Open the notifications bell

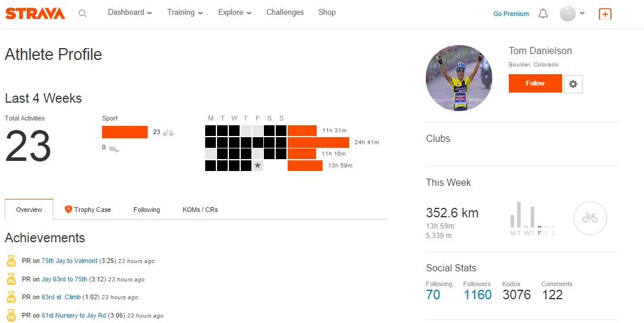543,14
